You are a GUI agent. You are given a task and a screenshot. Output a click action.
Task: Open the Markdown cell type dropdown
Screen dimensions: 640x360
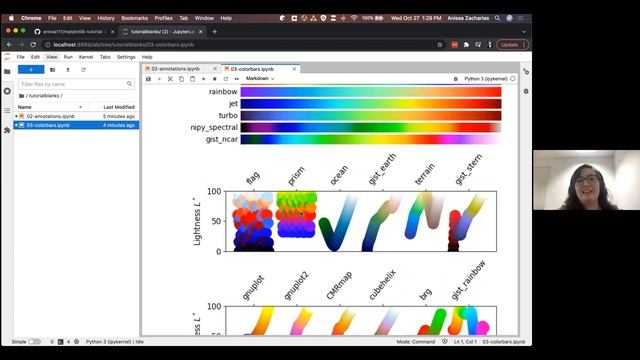pos(260,78)
